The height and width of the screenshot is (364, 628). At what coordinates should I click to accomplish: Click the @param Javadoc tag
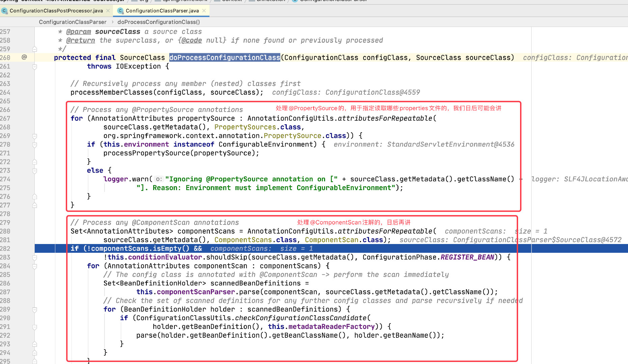(x=79, y=32)
